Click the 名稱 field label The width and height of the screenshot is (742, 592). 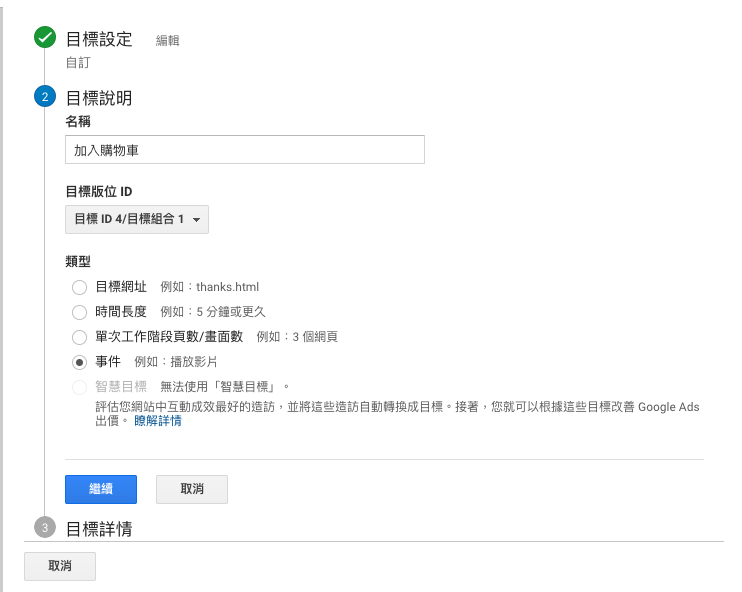point(78,122)
